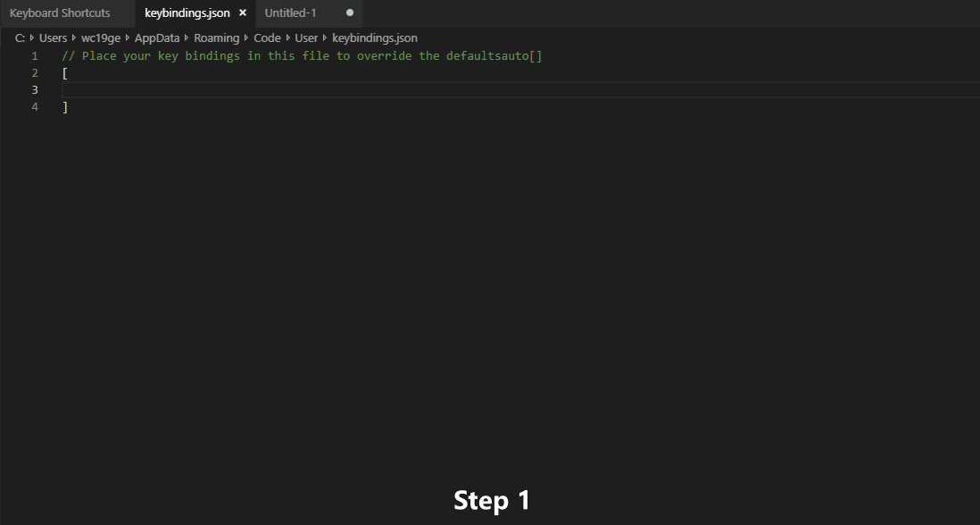980x525 pixels.
Task: Place cursor on empty line 3
Action: (x=520, y=90)
